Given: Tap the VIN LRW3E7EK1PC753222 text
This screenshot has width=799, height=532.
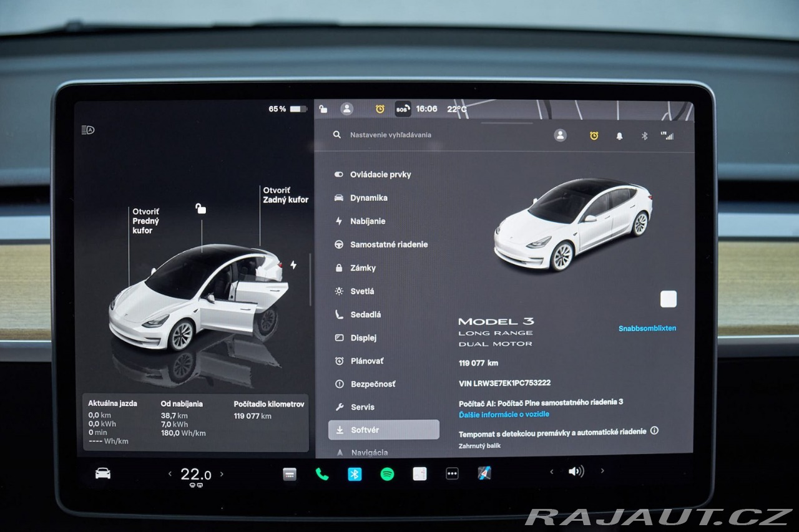Looking at the screenshot, I should tap(504, 383).
